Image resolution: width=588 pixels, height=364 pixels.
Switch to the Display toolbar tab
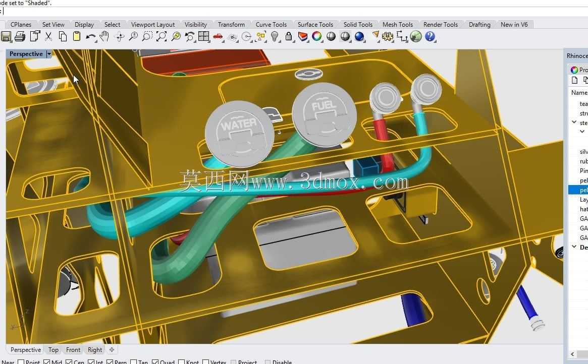point(84,24)
